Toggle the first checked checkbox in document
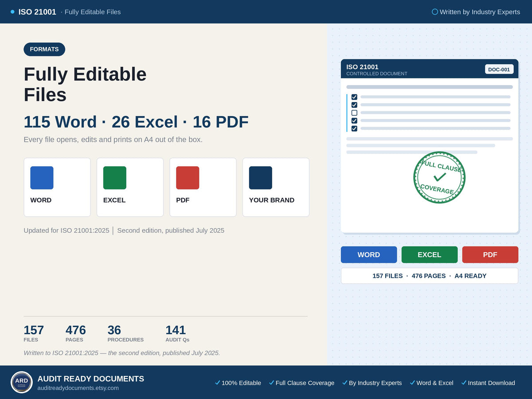 tap(354, 97)
